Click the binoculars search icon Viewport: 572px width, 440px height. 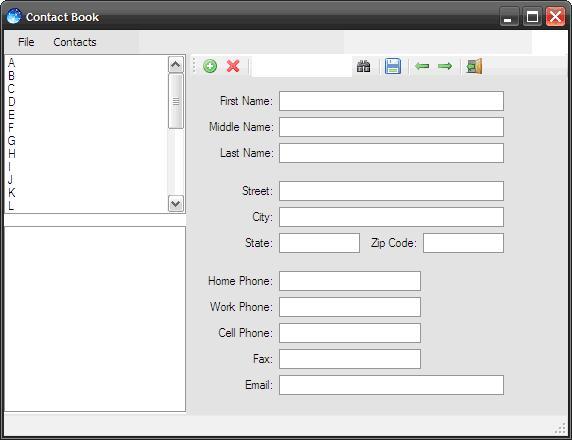click(x=363, y=66)
